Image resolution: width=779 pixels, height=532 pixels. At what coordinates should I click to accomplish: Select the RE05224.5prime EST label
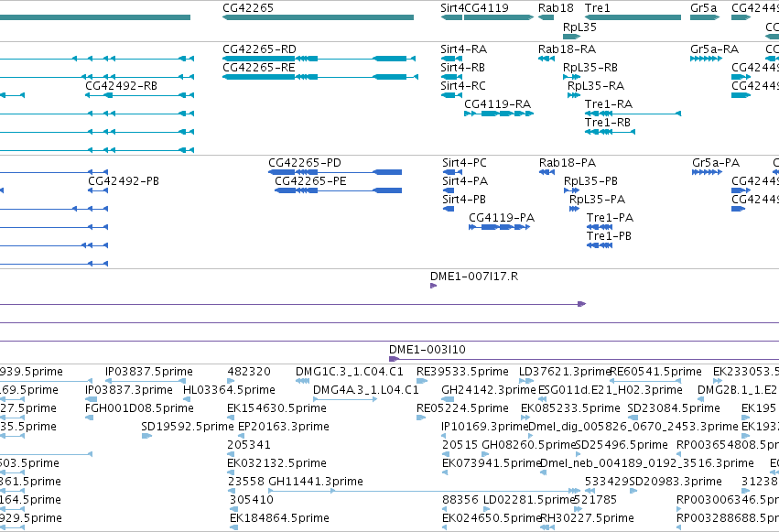point(462,408)
